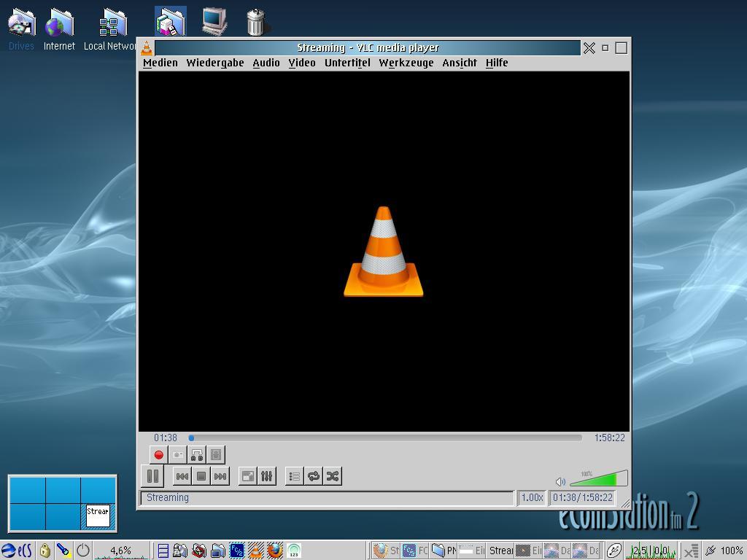Open the extended settings equalizer panel
747x560 pixels.
[267, 476]
